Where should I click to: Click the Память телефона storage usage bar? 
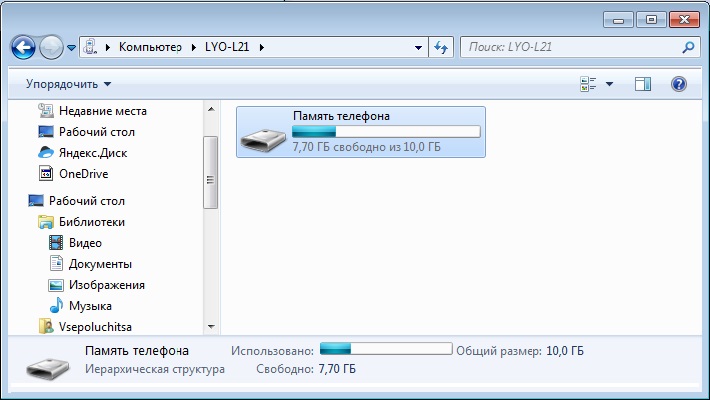pos(386,132)
